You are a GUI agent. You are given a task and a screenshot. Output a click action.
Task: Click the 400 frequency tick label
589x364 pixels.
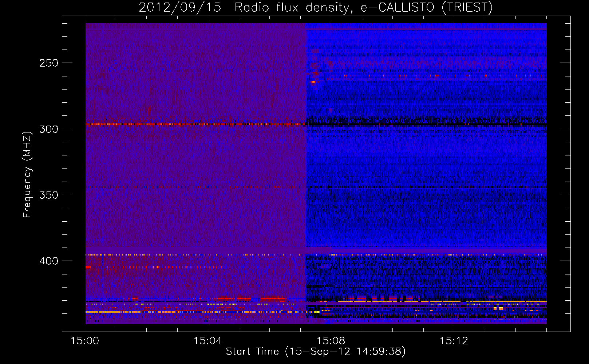click(x=49, y=261)
